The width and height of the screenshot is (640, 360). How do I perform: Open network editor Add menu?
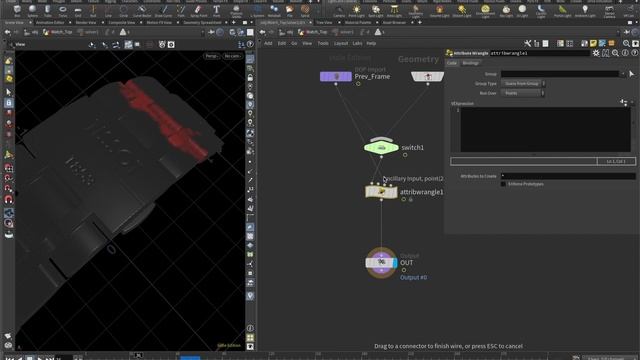click(268, 43)
